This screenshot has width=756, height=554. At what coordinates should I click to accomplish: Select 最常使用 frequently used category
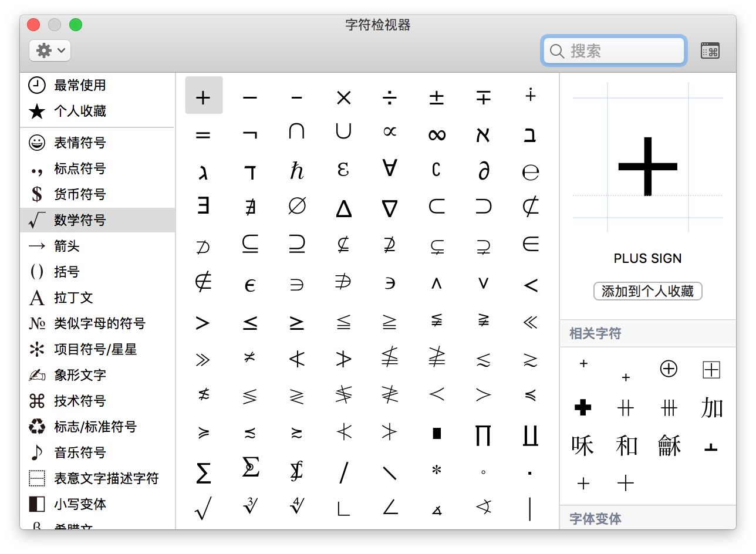click(80, 85)
